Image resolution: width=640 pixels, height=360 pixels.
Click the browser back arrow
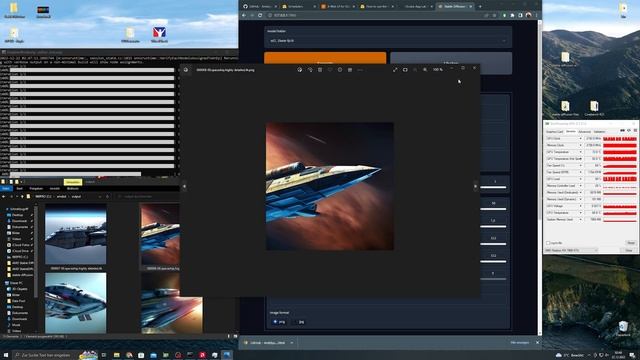[244, 15]
